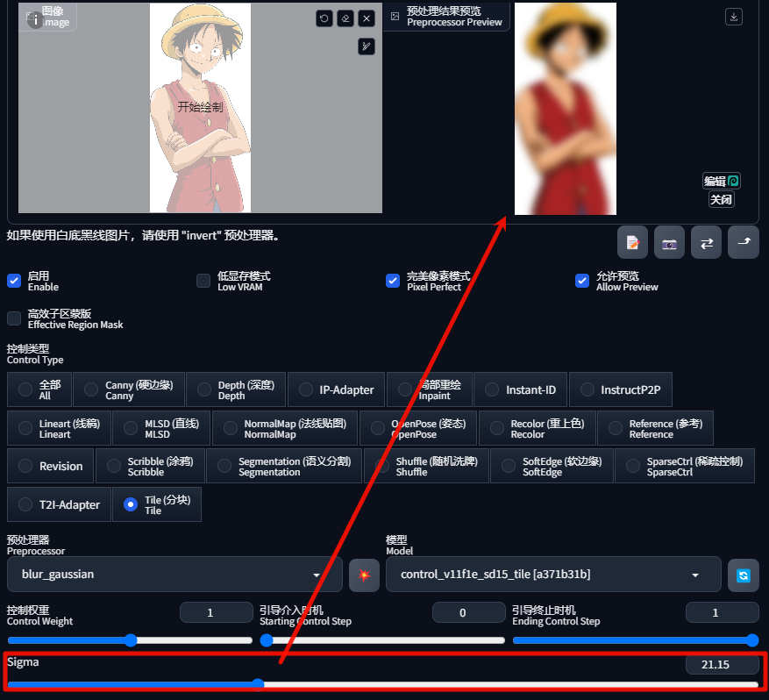
Task: Click the Sigma slider handle
Action: click(258, 684)
